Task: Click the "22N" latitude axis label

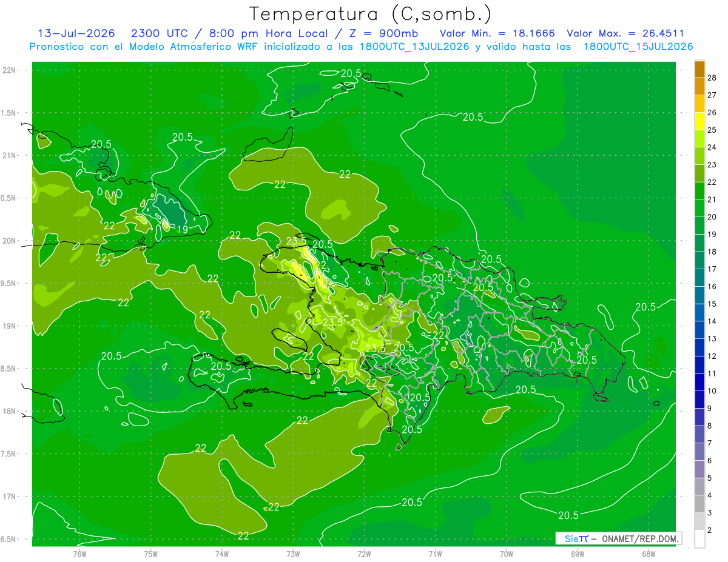Action: point(8,70)
